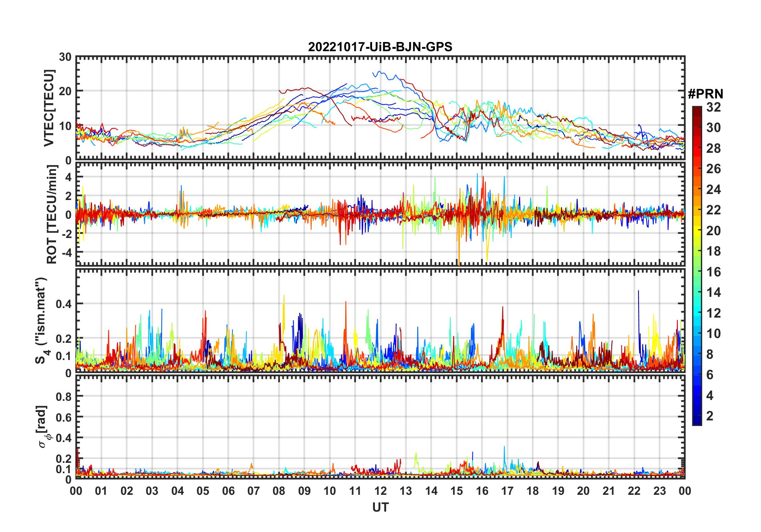Click the S4 ("ism.mat") y-axis label

tap(42, 321)
